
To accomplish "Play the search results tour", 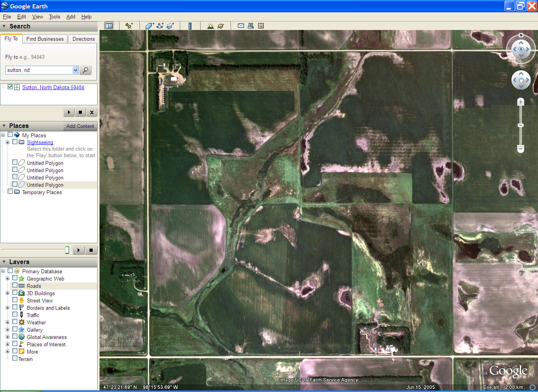I will 69,112.
